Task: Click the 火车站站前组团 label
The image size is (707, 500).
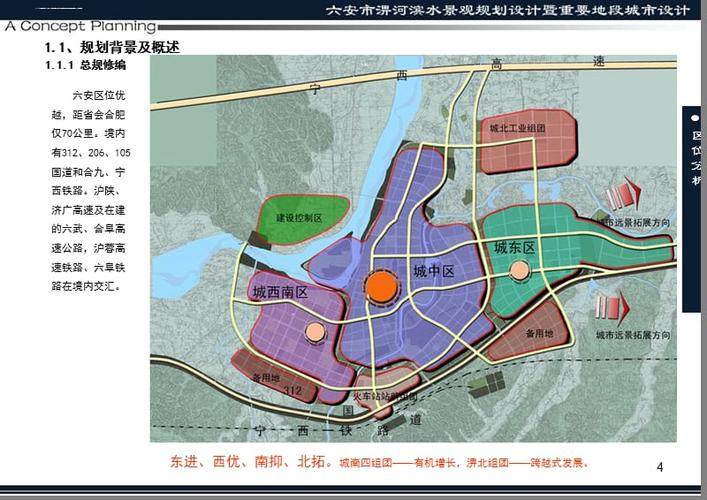Action: [385, 397]
